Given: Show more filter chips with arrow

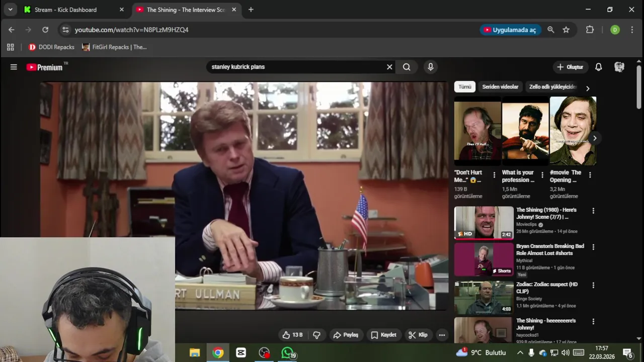Looking at the screenshot, I should tap(588, 88).
